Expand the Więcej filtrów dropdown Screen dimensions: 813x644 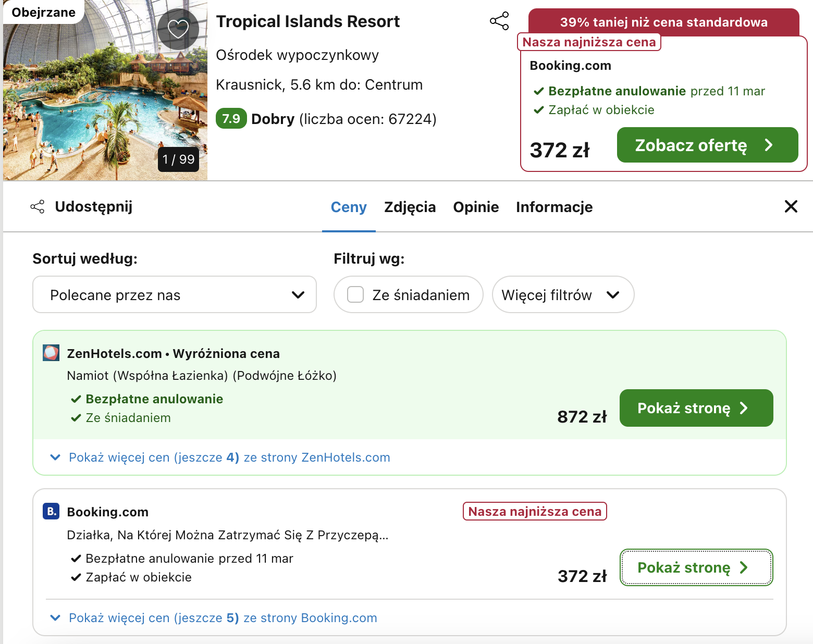[x=562, y=295]
